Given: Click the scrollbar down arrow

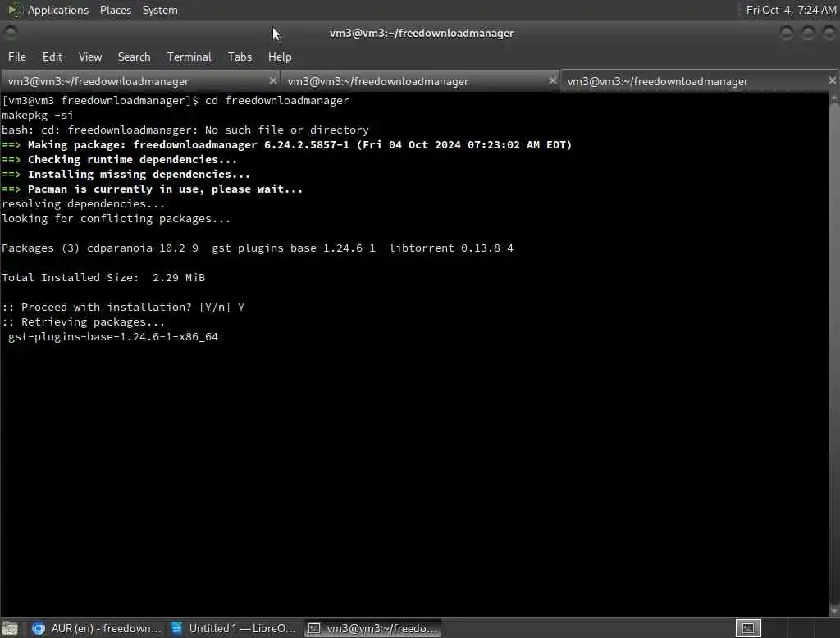Looking at the screenshot, I should 834,611.
